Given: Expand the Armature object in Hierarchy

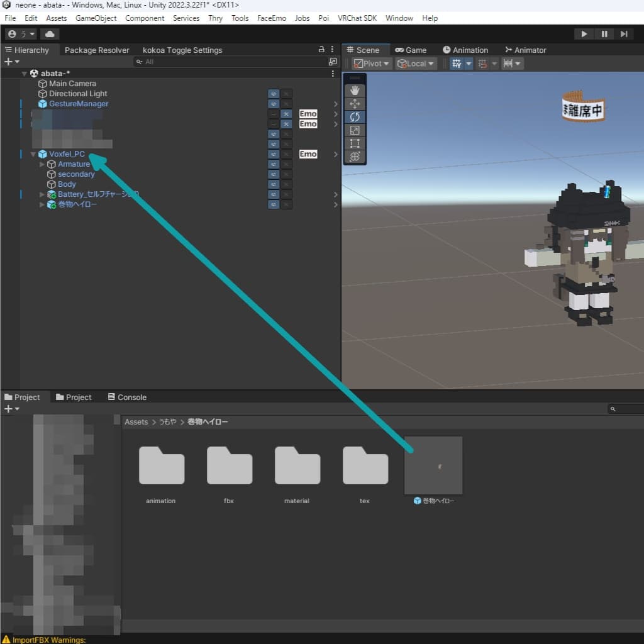Looking at the screenshot, I should coord(43,164).
